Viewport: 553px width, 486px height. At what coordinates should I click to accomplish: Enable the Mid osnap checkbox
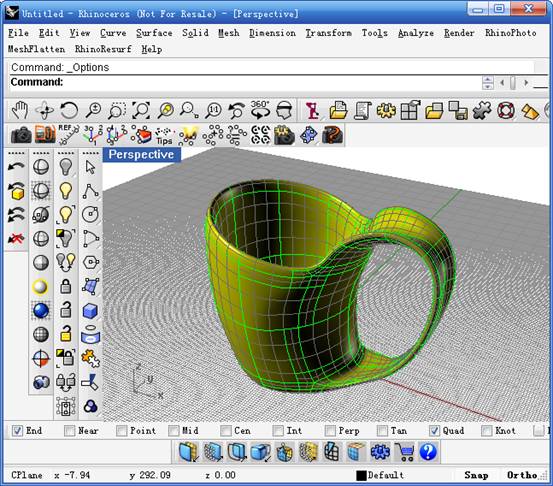point(173,431)
